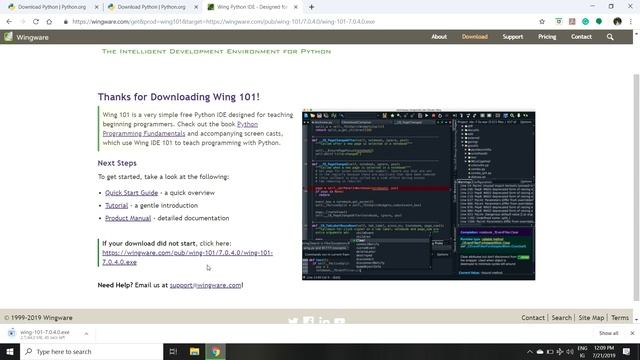Click the green circle extension icon
The image size is (640, 360).
tap(599, 22)
